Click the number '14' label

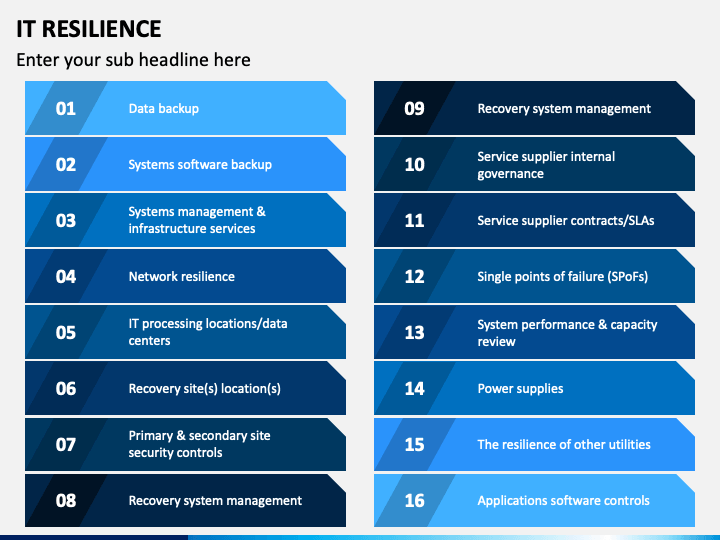coord(414,389)
